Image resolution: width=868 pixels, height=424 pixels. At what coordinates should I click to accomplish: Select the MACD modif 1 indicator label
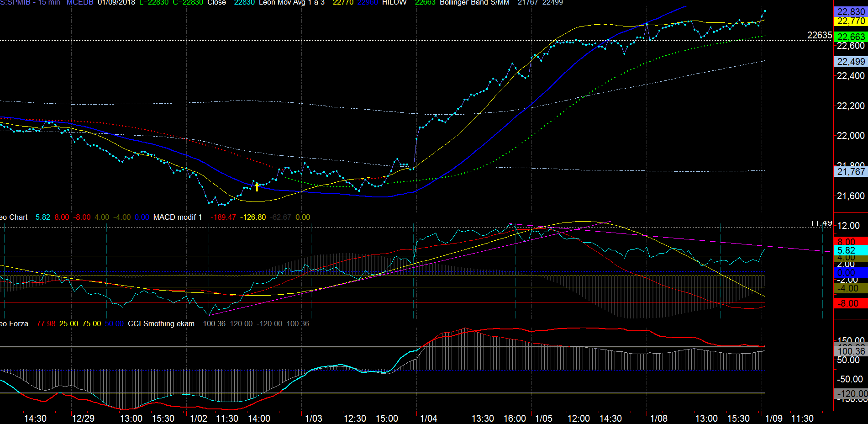click(178, 217)
